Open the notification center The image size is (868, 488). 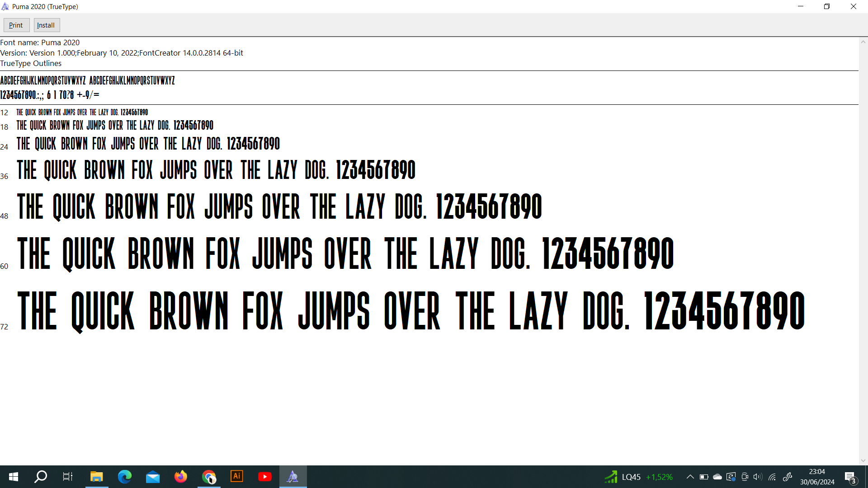click(x=850, y=477)
